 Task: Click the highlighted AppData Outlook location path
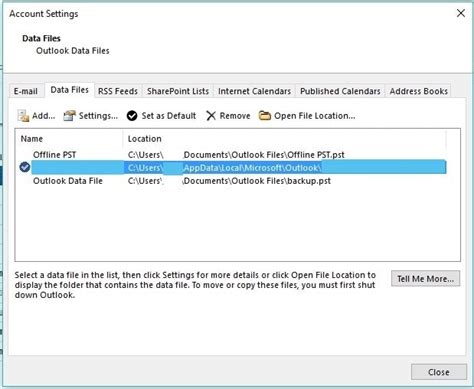(224, 168)
